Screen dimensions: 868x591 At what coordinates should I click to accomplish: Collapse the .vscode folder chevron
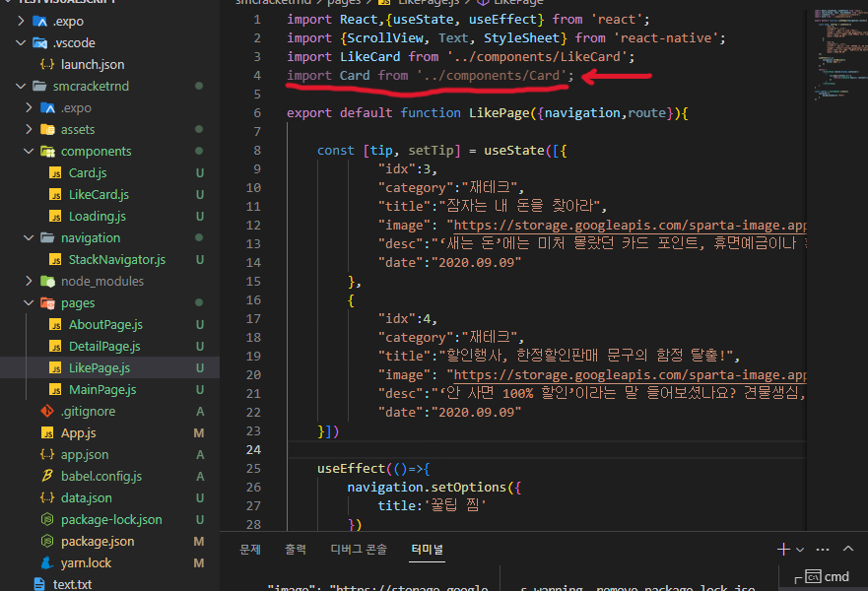pyautogui.click(x=21, y=42)
